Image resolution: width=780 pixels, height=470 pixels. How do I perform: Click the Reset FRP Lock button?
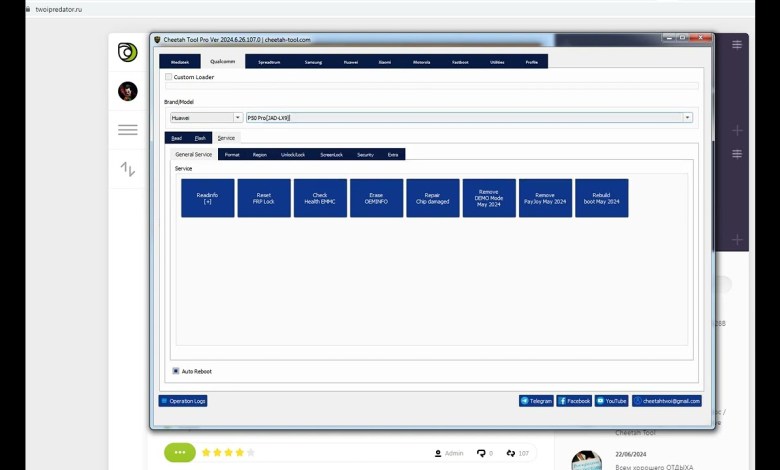(x=264, y=198)
